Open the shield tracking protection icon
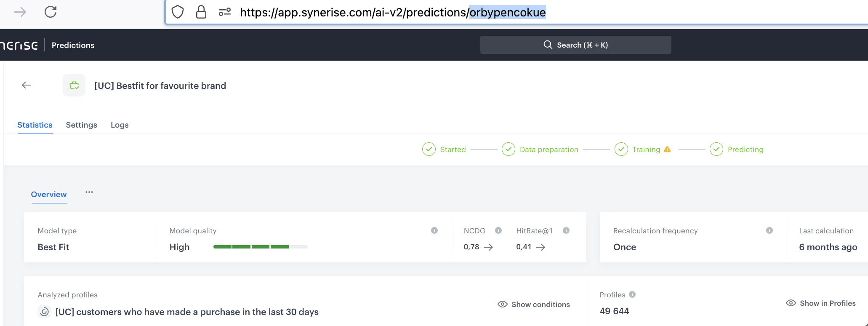Image resolution: width=868 pixels, height=326 pixels. (x=178, y=12)
